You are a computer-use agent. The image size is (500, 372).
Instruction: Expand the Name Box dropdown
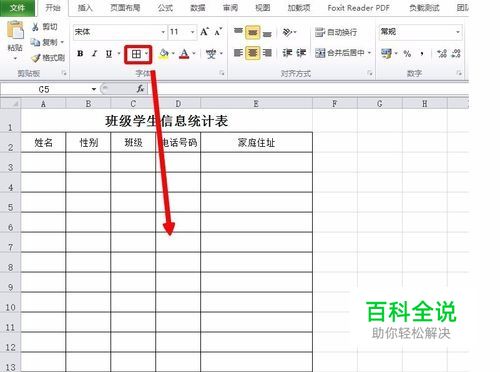tap(94, 89)
